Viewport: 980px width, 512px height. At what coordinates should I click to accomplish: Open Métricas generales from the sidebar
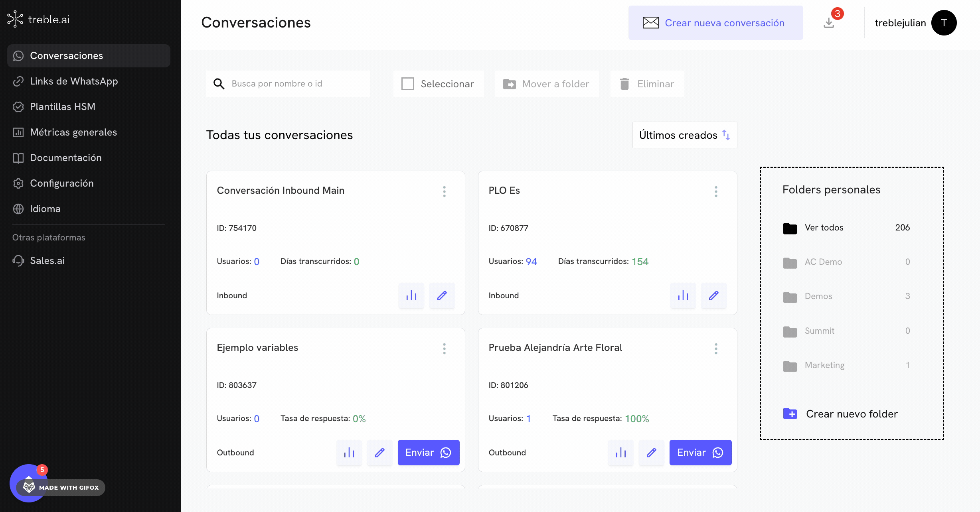(x=73, y=132)
